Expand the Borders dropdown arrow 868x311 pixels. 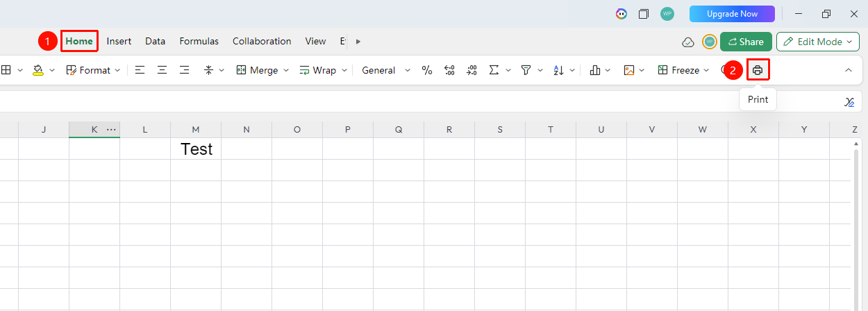[x=20, y=70]
